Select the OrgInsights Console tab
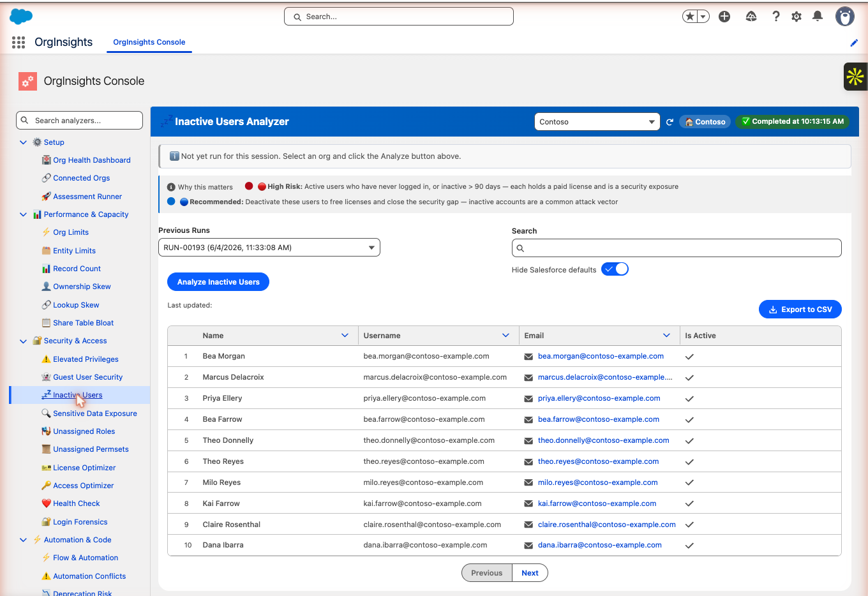The image size is (868, 596). [149, 42]
